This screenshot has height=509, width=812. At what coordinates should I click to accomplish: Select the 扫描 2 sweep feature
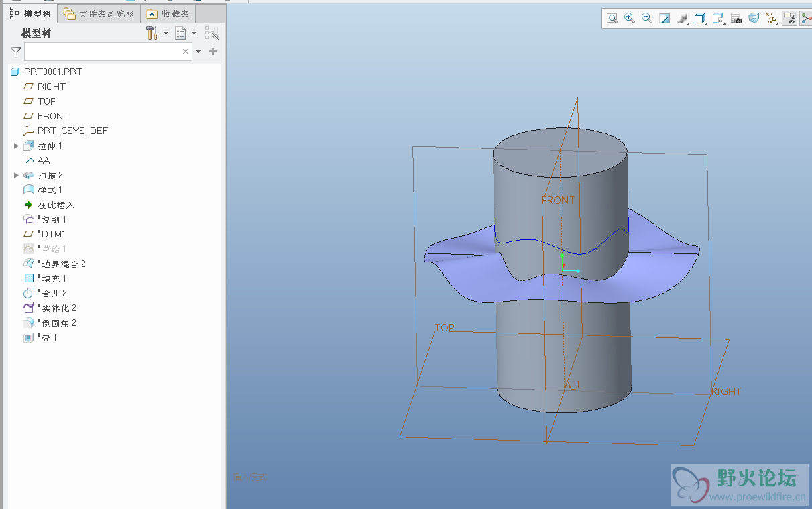pyautogui.click(x=43, y=175)
